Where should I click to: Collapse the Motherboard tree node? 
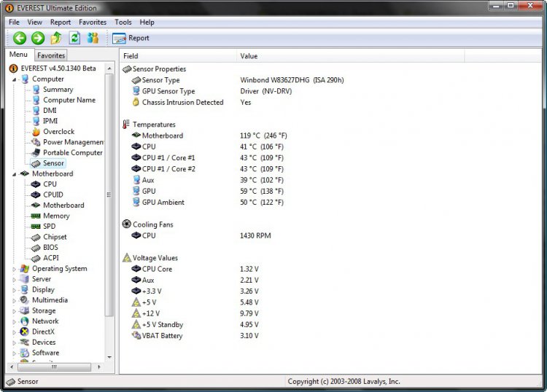14,174
